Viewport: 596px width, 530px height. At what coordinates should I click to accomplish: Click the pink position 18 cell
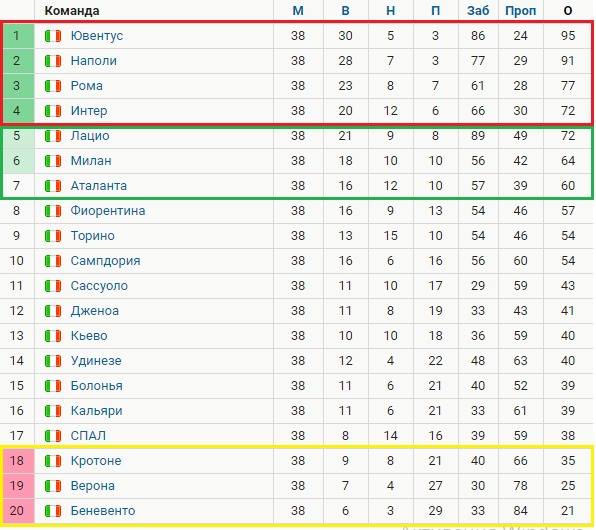point(18,461)
